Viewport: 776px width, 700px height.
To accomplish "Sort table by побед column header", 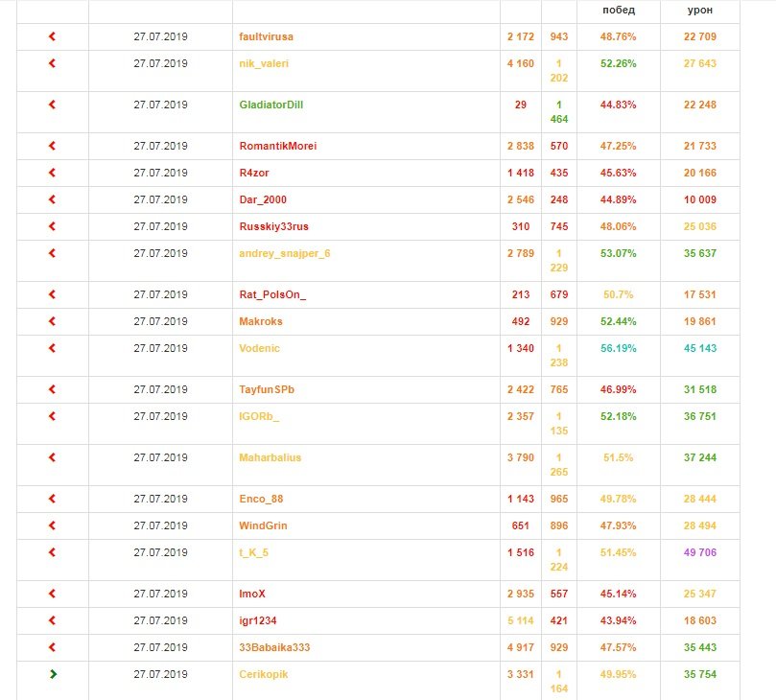I will pyautogui.click(x=619, y=10).
